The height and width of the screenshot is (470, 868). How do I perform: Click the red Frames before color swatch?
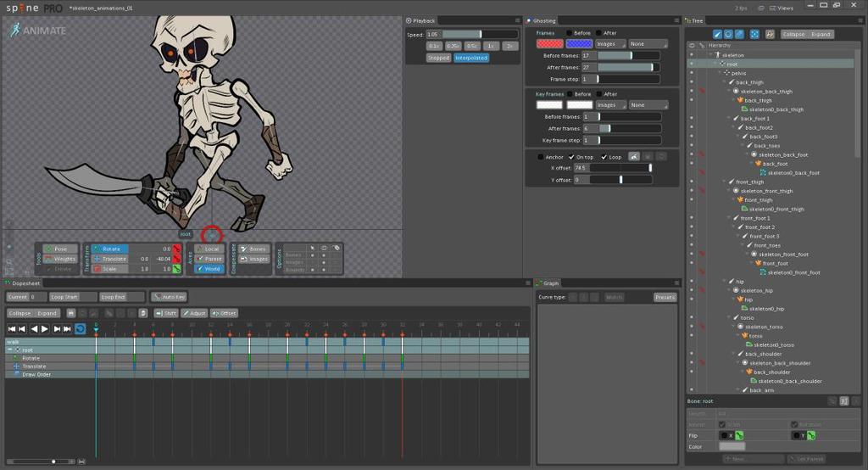point(549,44)
